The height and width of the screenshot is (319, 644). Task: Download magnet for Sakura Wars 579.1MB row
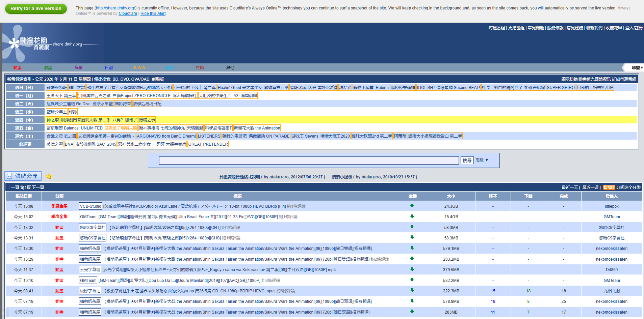pyautogui.click(x=412, y=248)
